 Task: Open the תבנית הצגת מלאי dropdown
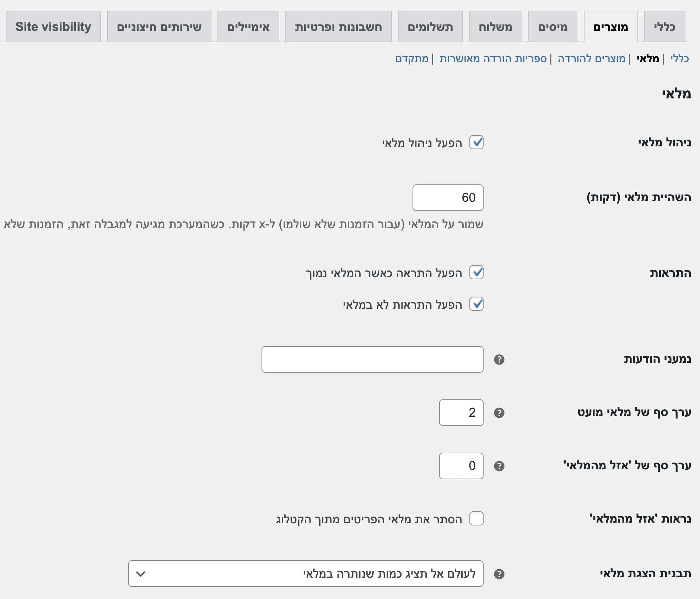pos(306,573)
